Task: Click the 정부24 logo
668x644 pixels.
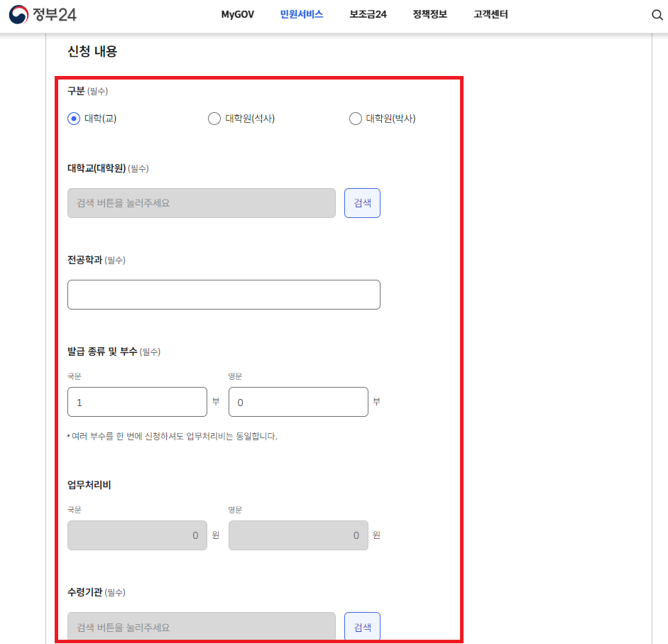Action: [x=43, y=14]
